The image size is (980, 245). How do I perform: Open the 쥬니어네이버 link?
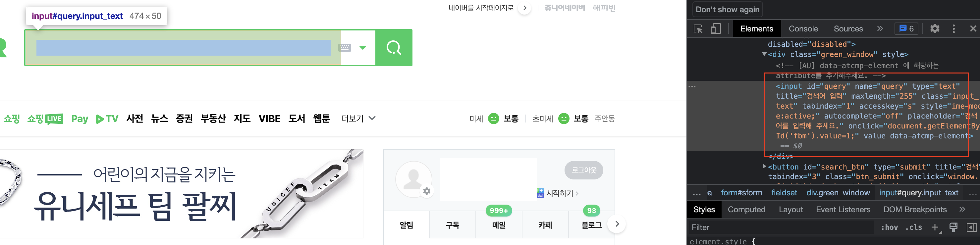click(x=565, y=8)
